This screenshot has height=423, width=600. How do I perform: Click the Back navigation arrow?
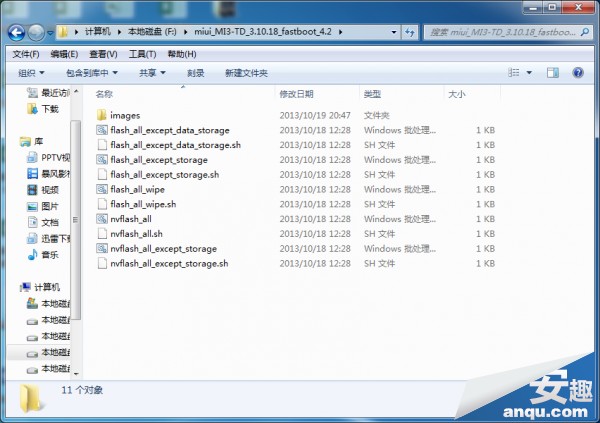(x=16, y=33)
